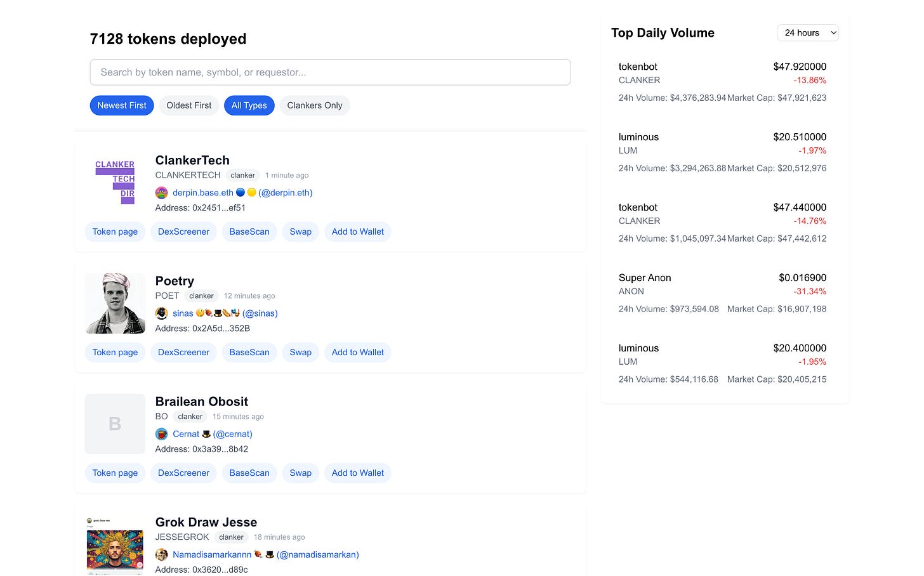
Task: Click address 0x2A5d...352B
Action: coord(221,329)
